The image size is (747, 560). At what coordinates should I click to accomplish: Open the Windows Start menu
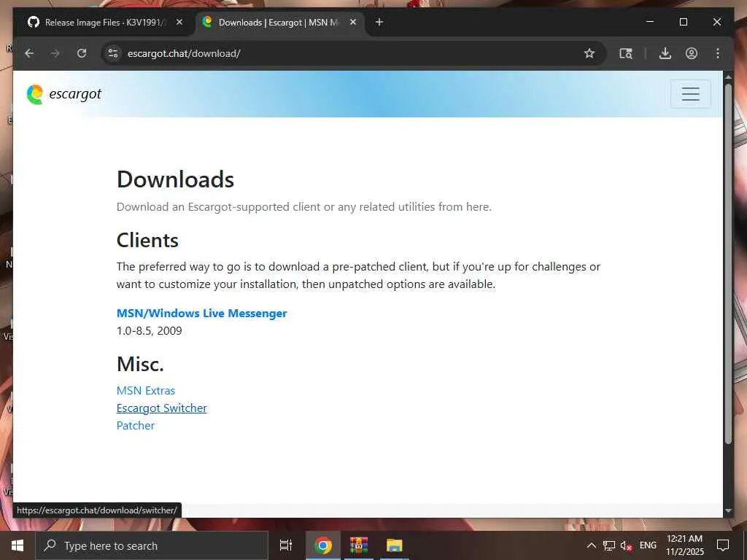tap(18, 545)
